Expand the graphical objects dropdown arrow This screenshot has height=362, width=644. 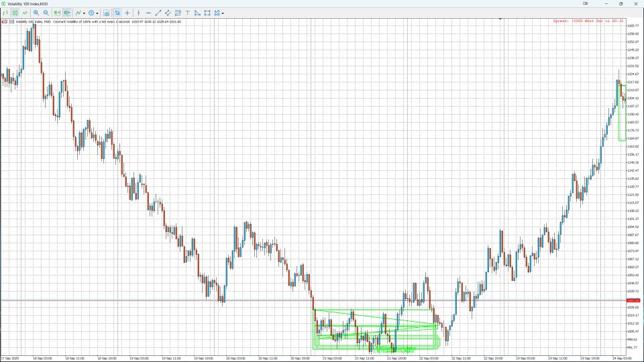[x=223, y=13]
